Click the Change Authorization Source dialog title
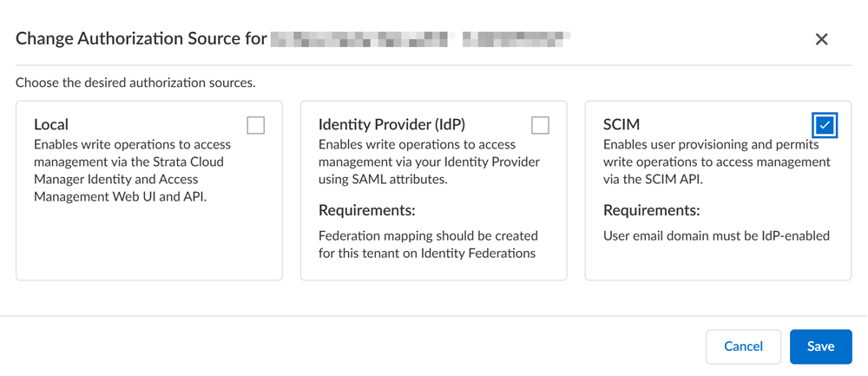 (x=141, y=39)
